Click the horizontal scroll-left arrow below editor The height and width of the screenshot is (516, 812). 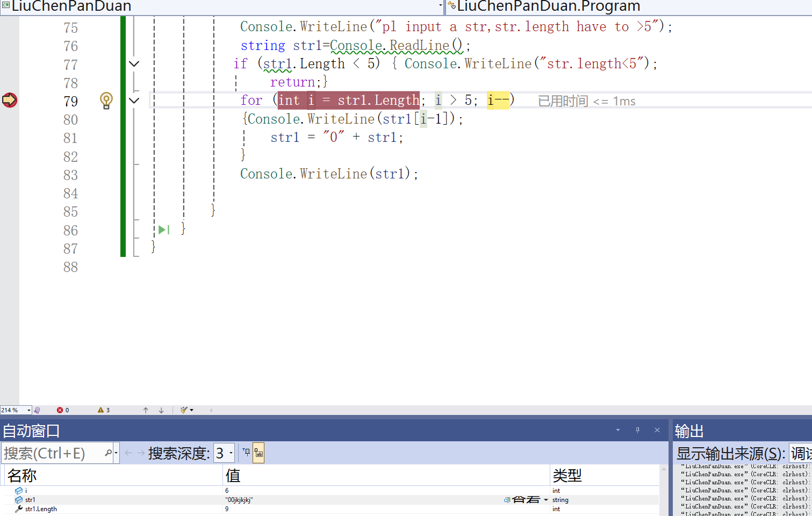coord(211,410)
